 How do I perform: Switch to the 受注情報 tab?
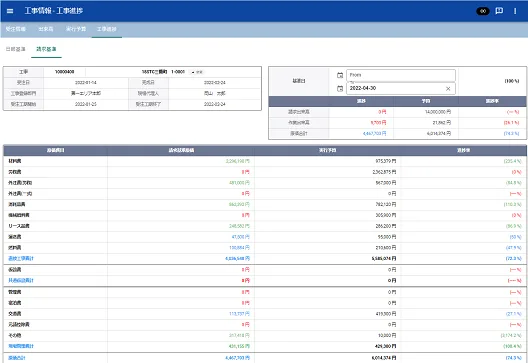tap(15, 29)
